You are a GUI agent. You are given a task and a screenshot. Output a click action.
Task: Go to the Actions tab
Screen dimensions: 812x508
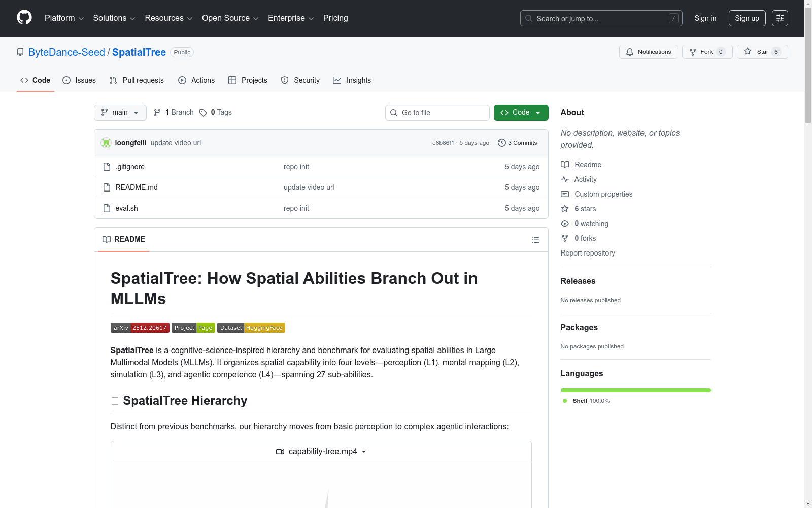tap(196, 80)
